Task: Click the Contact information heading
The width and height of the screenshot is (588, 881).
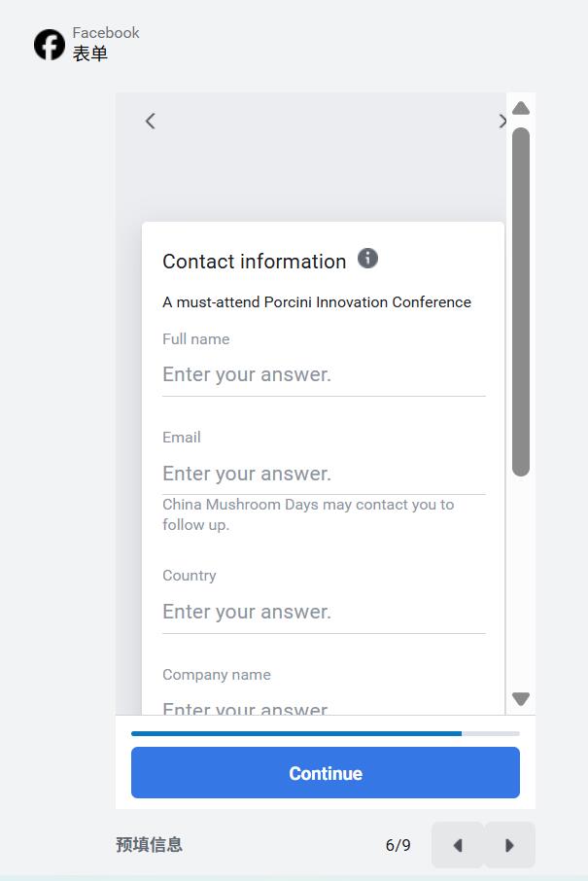Action: [x=255, y=262]
